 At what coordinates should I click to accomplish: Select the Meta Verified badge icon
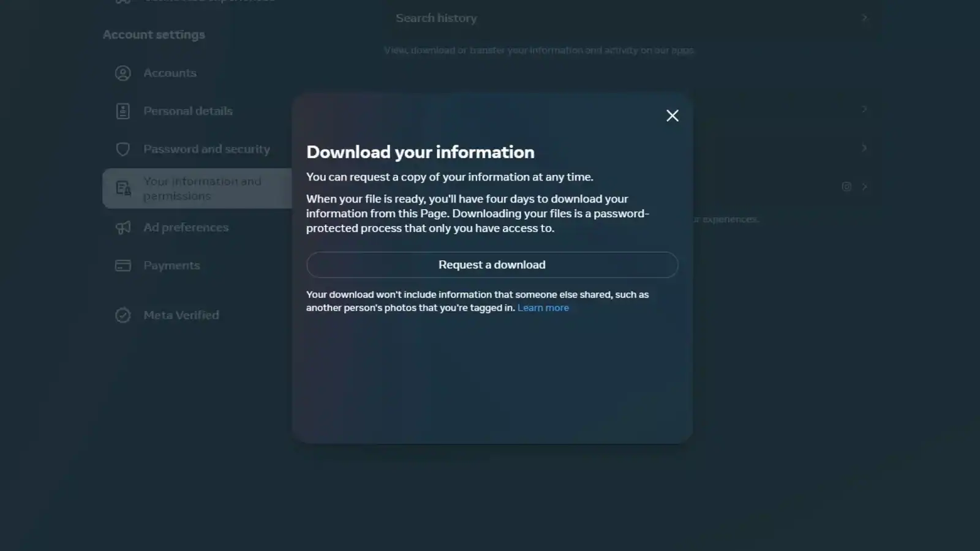click(x=123, y=315)
